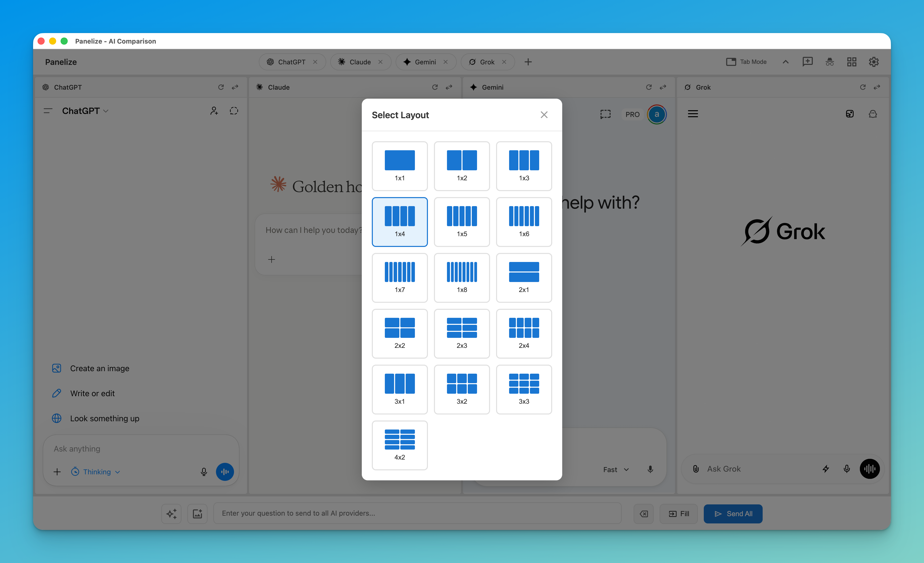Select the 2x2 grid layout
This screenshot has width=924, height=563.
(399, 333)
